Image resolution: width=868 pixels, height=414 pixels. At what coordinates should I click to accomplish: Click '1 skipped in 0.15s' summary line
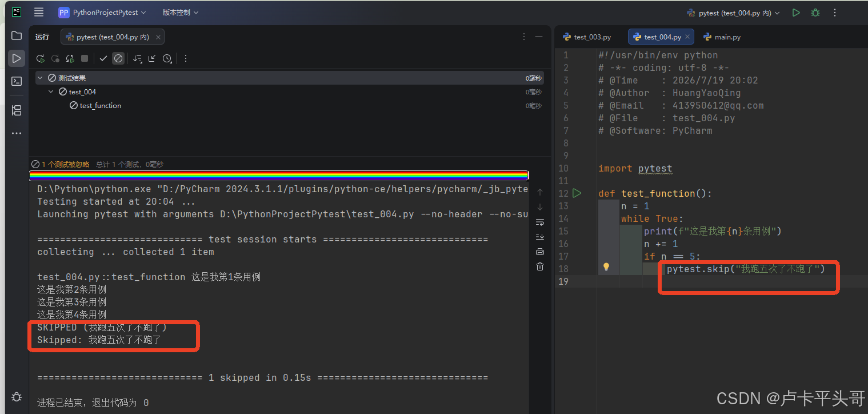(263, 377)
